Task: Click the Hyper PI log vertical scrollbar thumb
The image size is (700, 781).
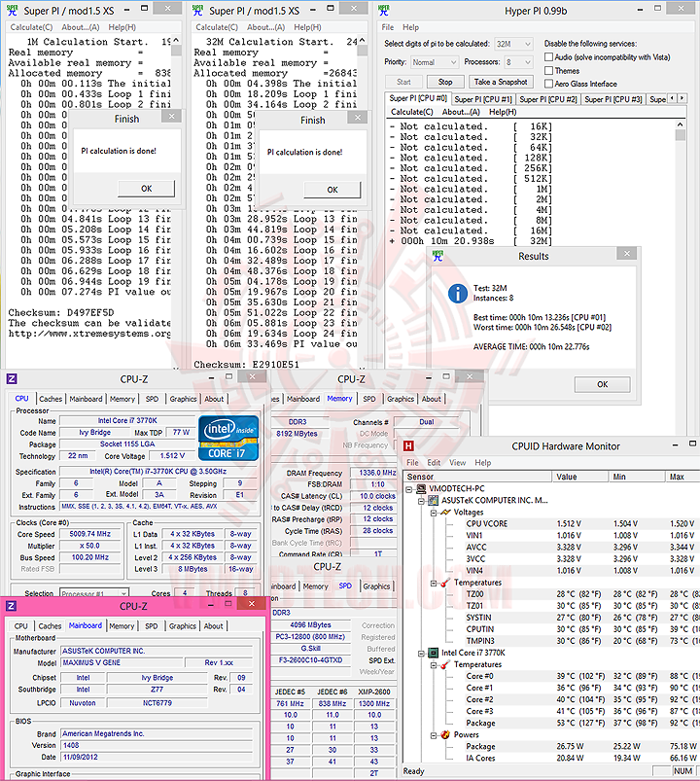Action: click(681, 134)
